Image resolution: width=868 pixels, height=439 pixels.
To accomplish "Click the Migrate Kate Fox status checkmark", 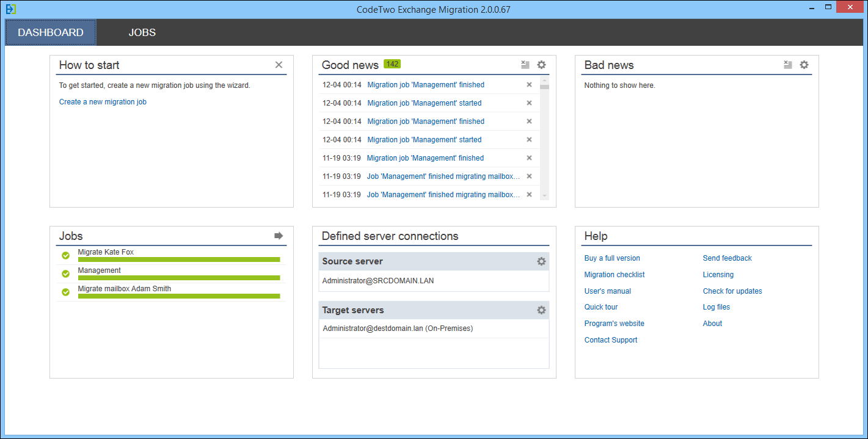I will [66, 256].
